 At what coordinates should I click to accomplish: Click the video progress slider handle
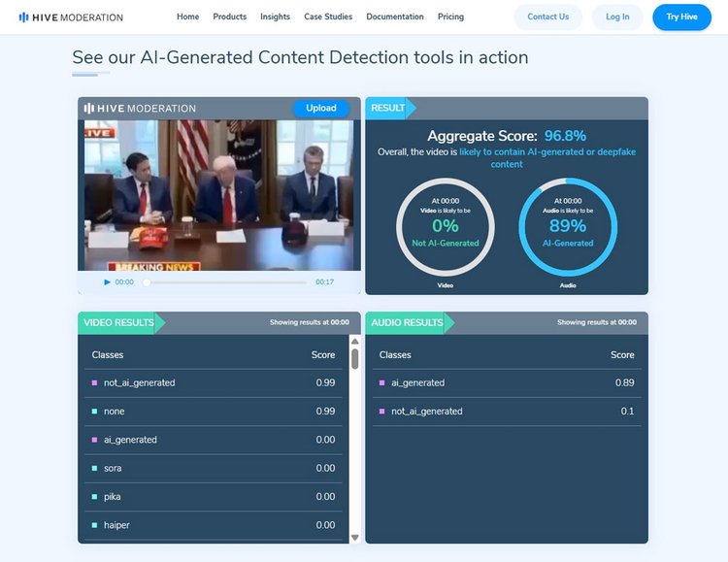click(x=147, y=281)
